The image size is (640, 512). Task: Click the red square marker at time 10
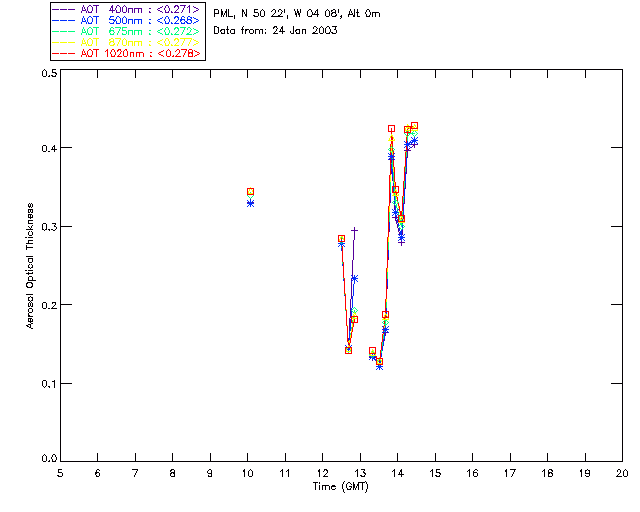coord(251,191)
